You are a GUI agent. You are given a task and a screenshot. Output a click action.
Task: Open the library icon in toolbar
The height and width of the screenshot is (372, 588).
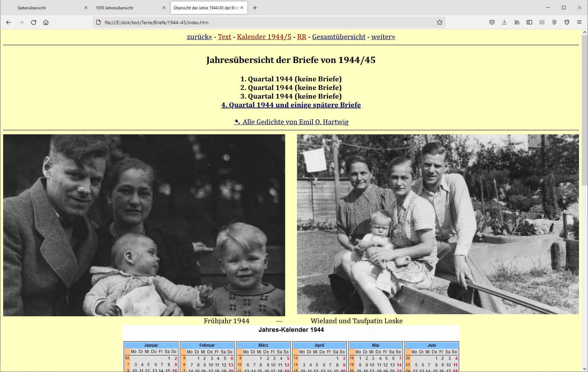[x=517, y=22]
